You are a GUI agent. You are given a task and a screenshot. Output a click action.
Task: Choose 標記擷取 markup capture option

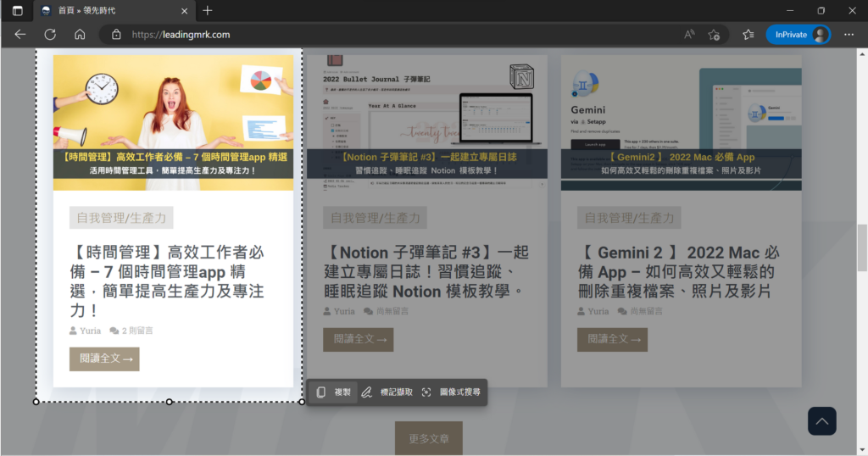(387, 392)
